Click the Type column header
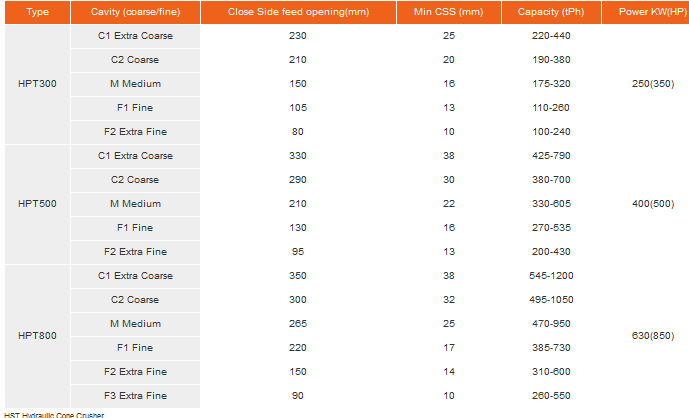Screen dimensions: 689x418 (x=37, y=12)
